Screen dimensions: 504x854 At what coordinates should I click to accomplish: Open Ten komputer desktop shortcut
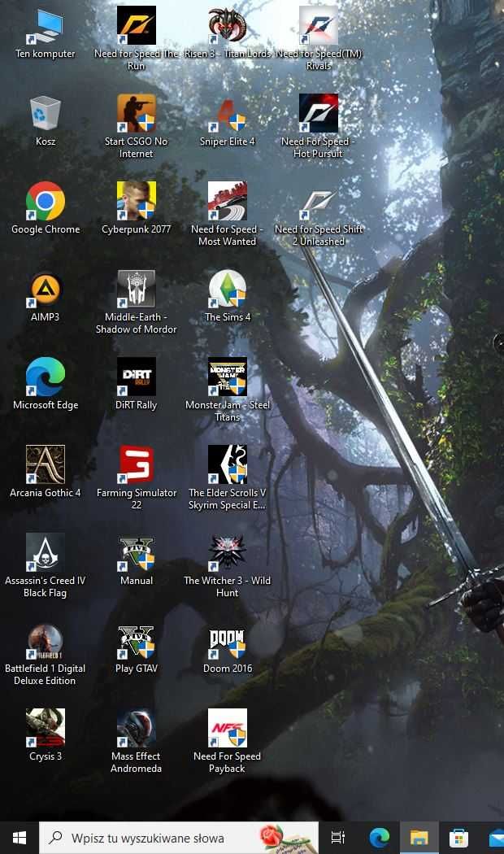pos(46,25)
